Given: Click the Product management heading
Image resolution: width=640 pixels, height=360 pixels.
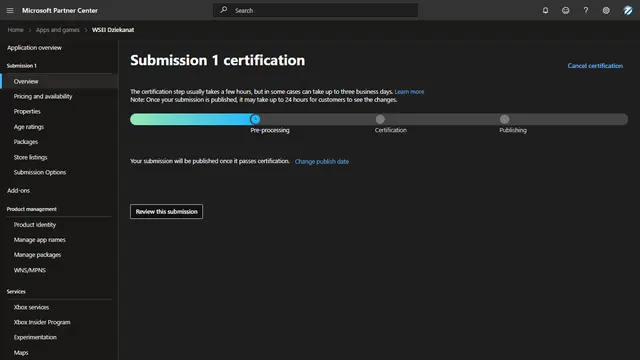Looking at the screenshot, I should 31,209.
